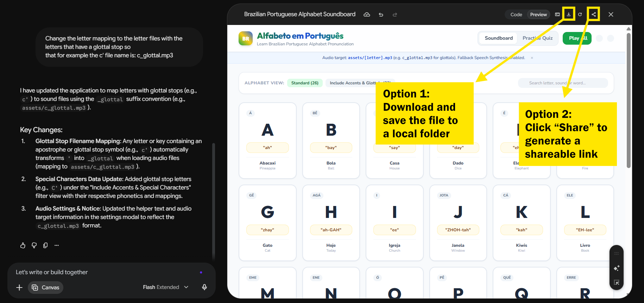
Task: Toggle the Canvas tool chip
Action: coord(46,288)
